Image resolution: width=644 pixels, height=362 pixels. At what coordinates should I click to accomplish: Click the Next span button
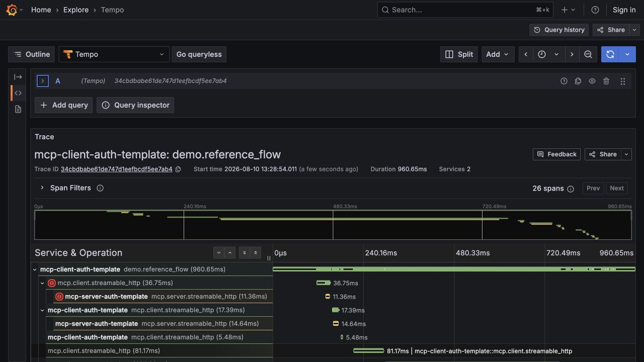pos(617,189)
